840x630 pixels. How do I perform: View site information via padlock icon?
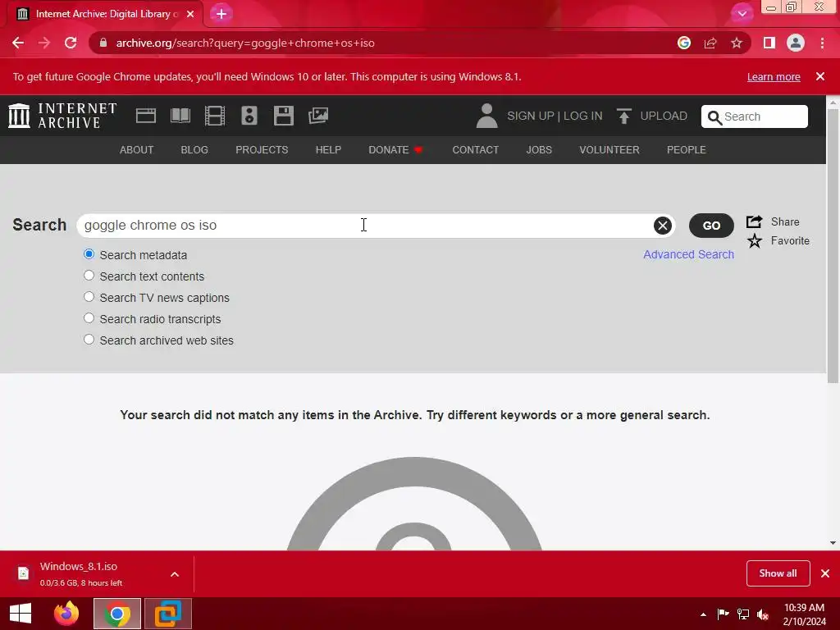coord(103,43)
